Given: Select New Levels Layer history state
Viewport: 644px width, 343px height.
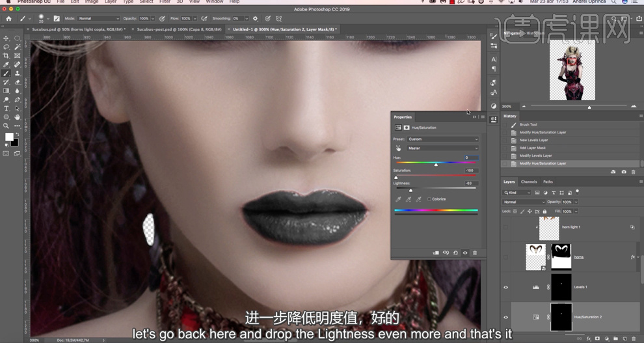Looking at the screenshot, I should click(x=533, y=140).
